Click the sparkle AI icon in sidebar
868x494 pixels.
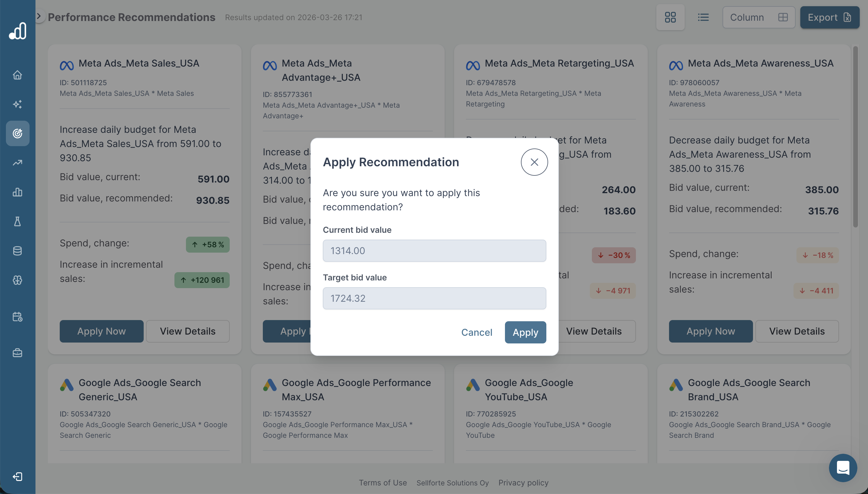(17, 104)
